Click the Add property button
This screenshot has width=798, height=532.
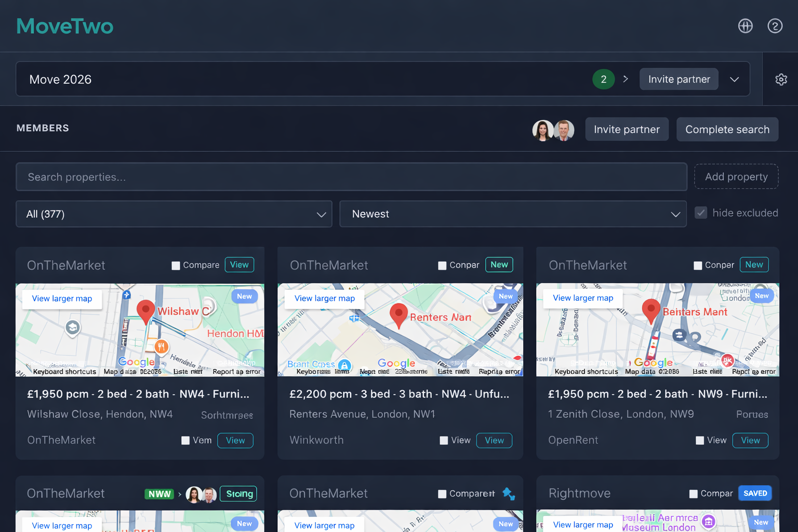(x=736, y=177)
